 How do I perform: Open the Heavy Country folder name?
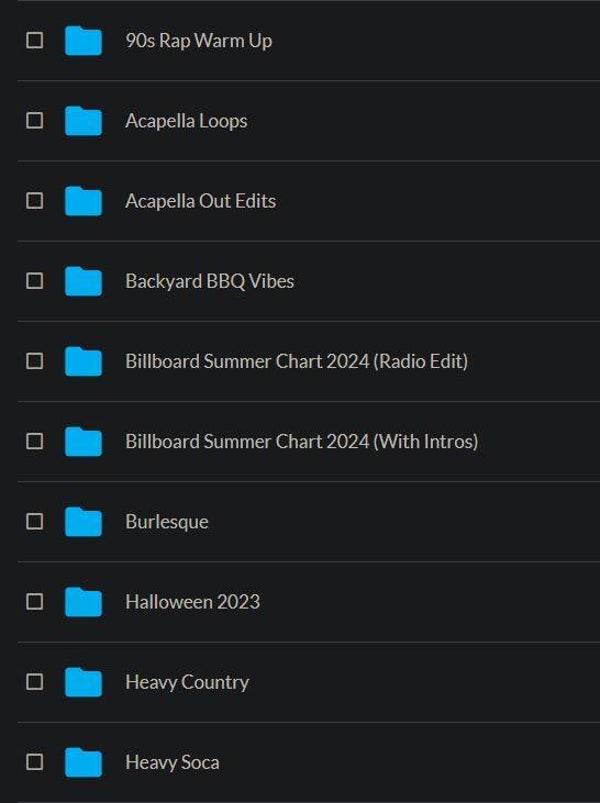tap(187, 682)
